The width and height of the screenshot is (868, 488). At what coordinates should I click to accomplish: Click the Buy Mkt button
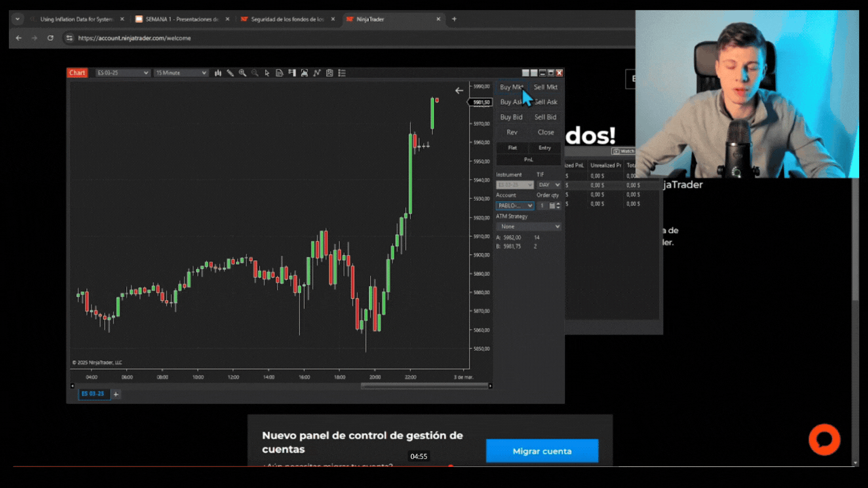512,87
